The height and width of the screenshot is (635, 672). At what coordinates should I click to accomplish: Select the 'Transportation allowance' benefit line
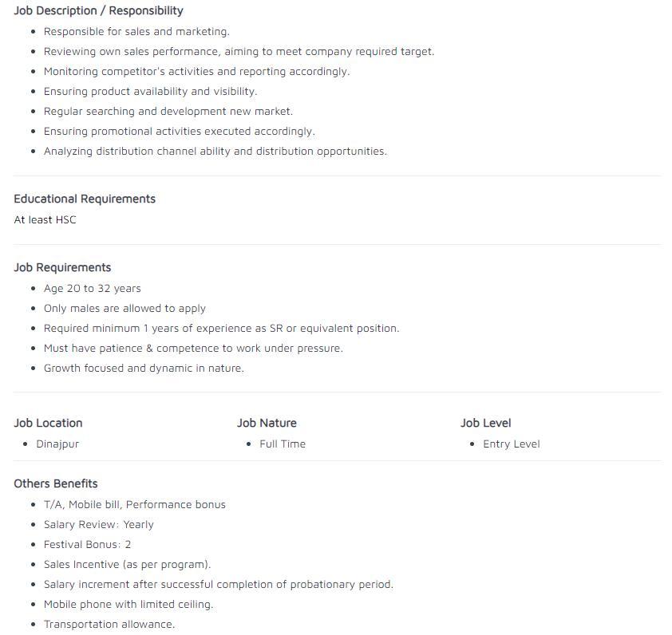pyautogui.click(x=109, y=625)
